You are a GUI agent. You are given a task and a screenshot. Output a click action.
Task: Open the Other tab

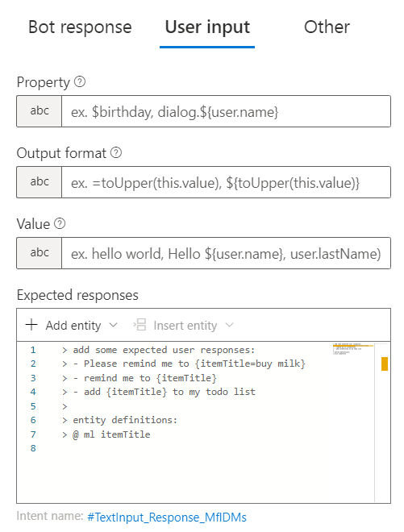[327, 27]
